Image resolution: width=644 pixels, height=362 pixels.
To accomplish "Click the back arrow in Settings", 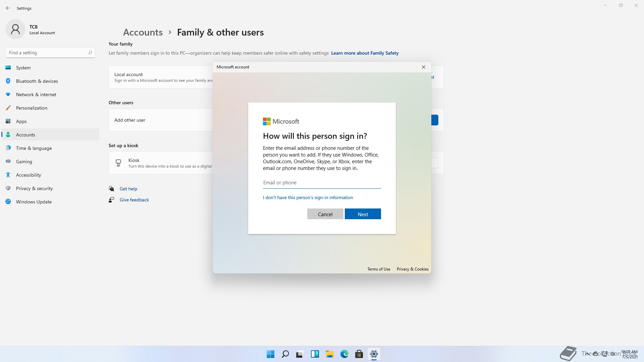I will [x=8, y=8].
